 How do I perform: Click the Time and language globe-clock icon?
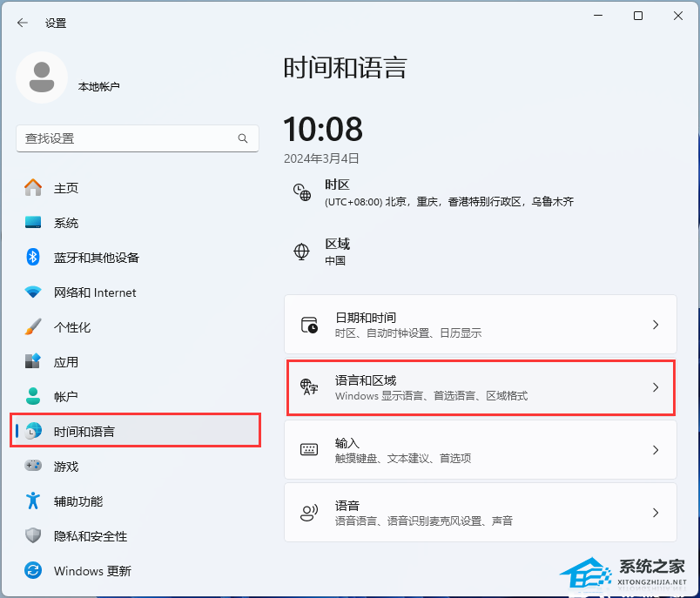tap(33, 431)
